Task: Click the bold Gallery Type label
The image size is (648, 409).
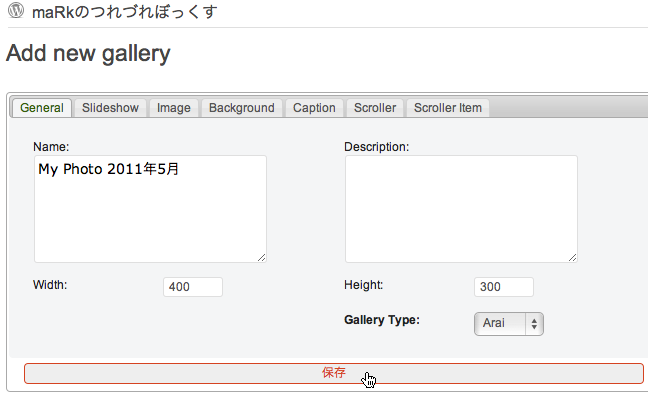Action: tap(382, 320)
